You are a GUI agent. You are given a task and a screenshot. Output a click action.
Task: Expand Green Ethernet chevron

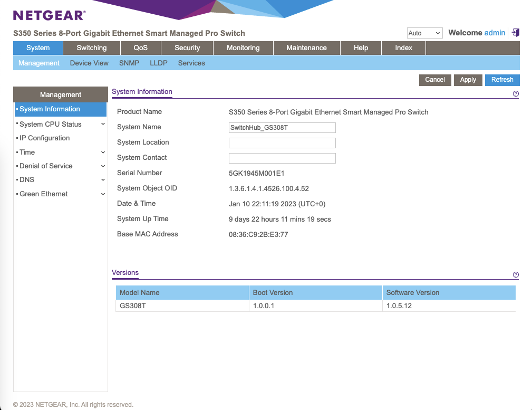tap(103, 194)
